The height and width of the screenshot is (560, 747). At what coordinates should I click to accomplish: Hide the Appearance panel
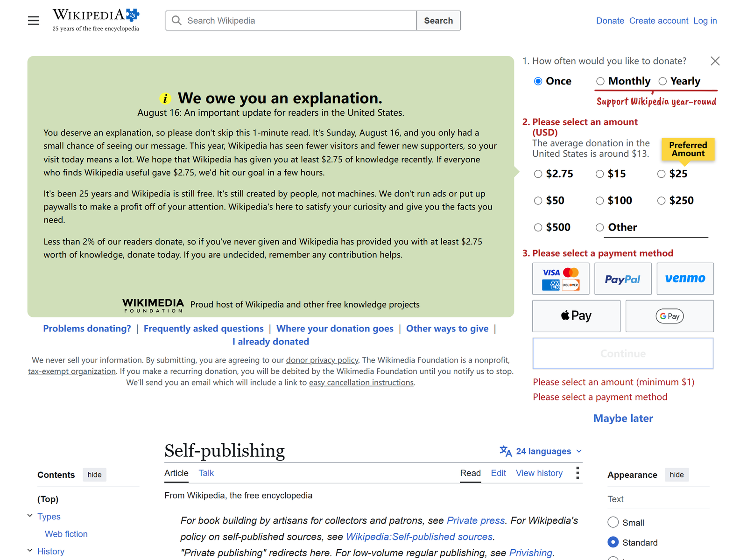(x=677, y=475)
